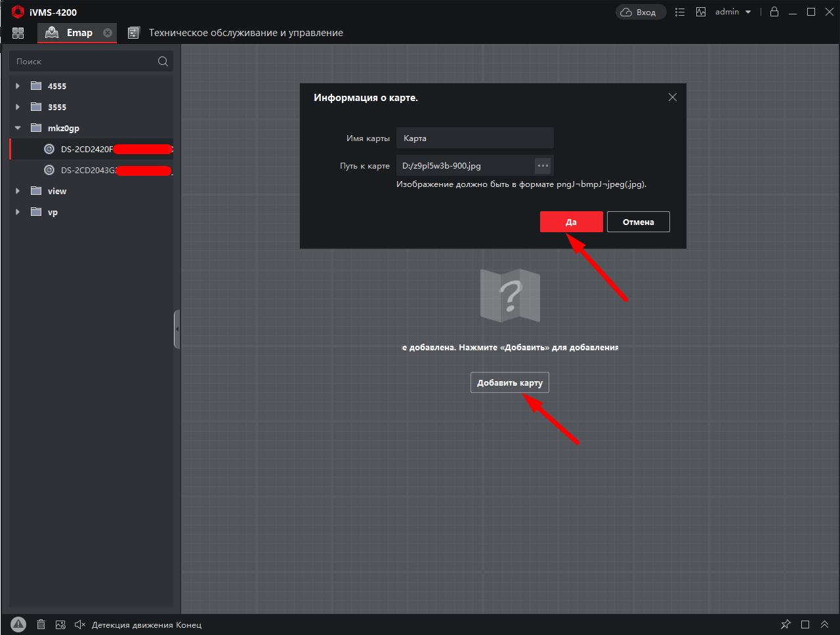Image resolution: width=840 pixels, height=635 pixels.
Task: Click the lock icon in title bar
Action: [x=774, y=12]
